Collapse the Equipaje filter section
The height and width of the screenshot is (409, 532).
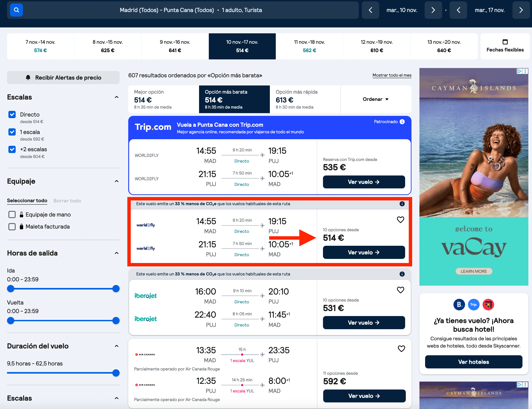point(116,181)
